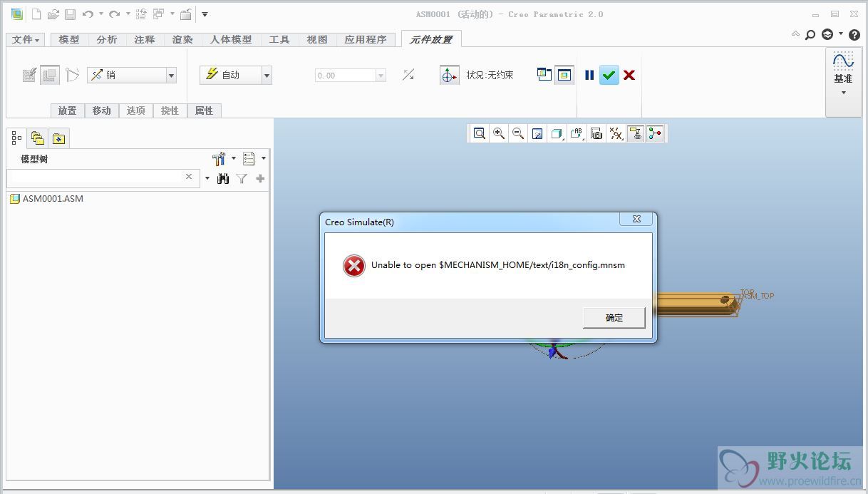Open the help question mark icon
Screen dimensions: 868x494
[x=854, y=34]
